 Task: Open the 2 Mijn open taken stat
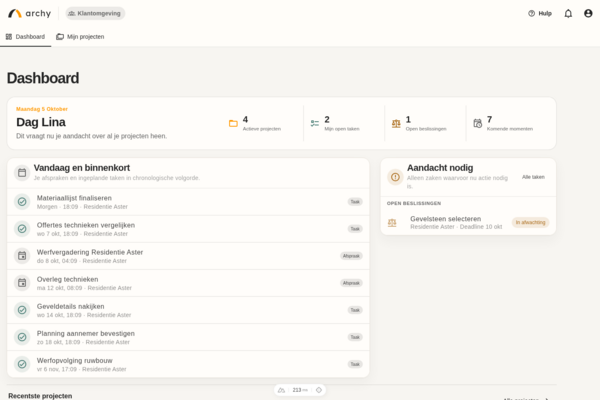point(344,123)
